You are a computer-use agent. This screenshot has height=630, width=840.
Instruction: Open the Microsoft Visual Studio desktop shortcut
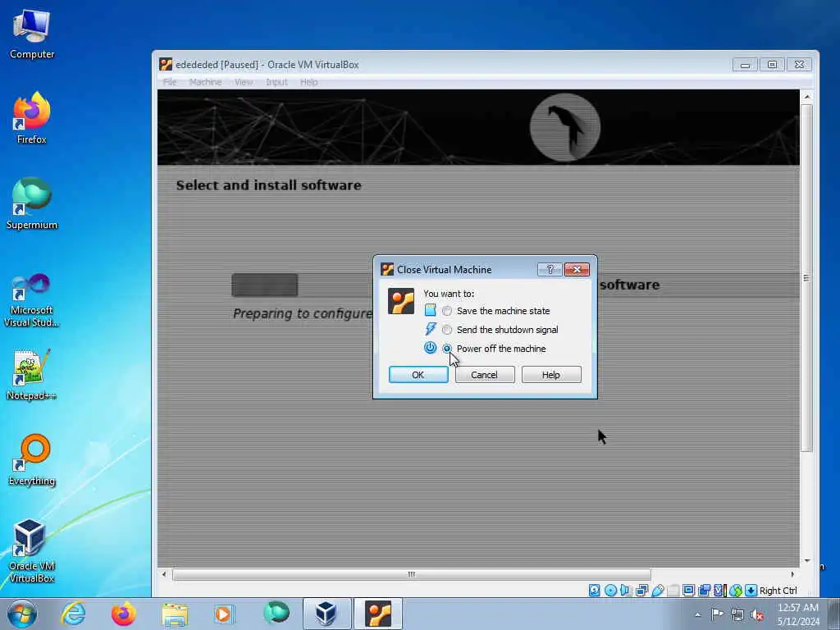point(32,300)
